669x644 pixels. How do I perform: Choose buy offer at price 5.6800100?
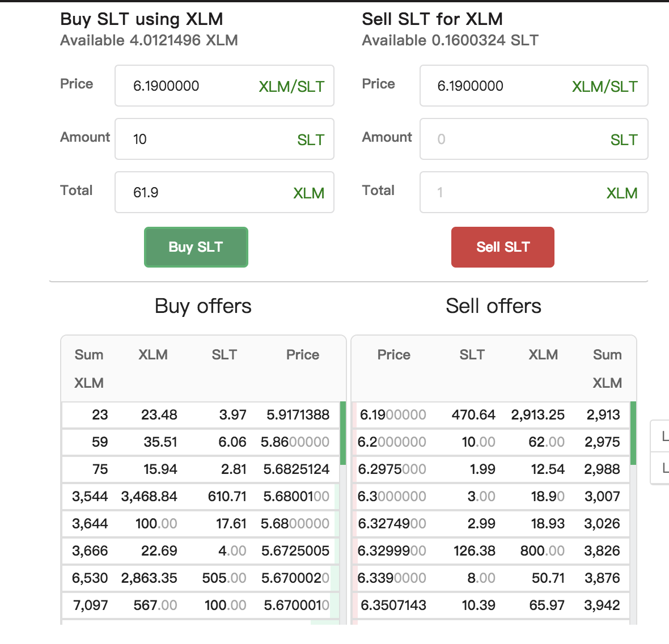(201, 497)
